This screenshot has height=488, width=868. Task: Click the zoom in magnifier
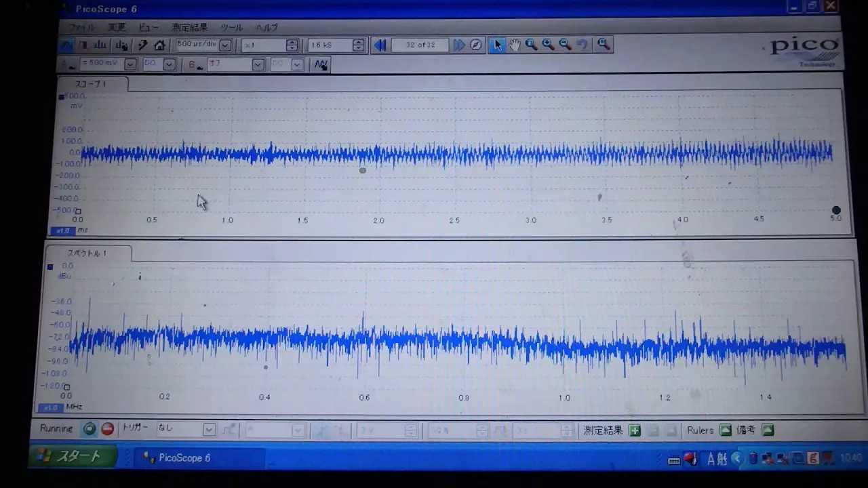(x=549, y=45)
